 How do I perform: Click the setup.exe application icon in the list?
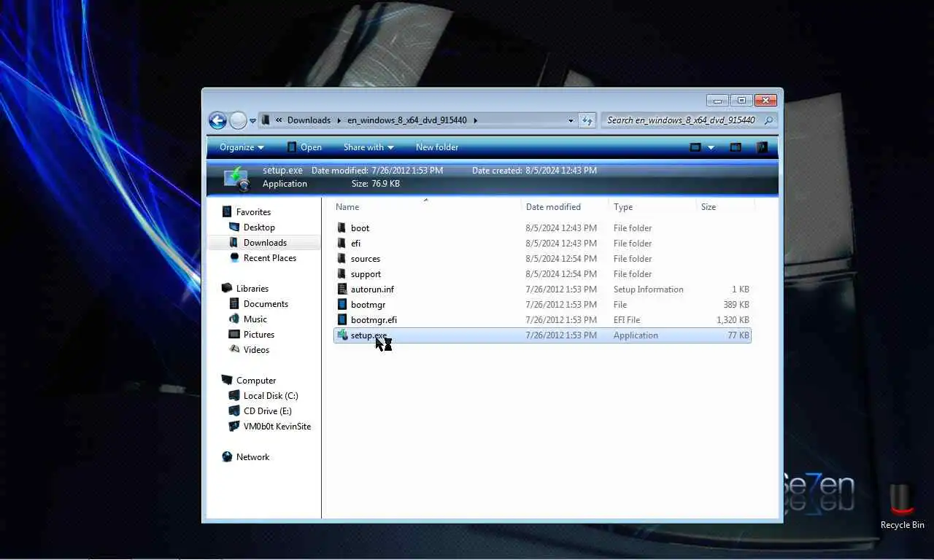tap(342, 335)
